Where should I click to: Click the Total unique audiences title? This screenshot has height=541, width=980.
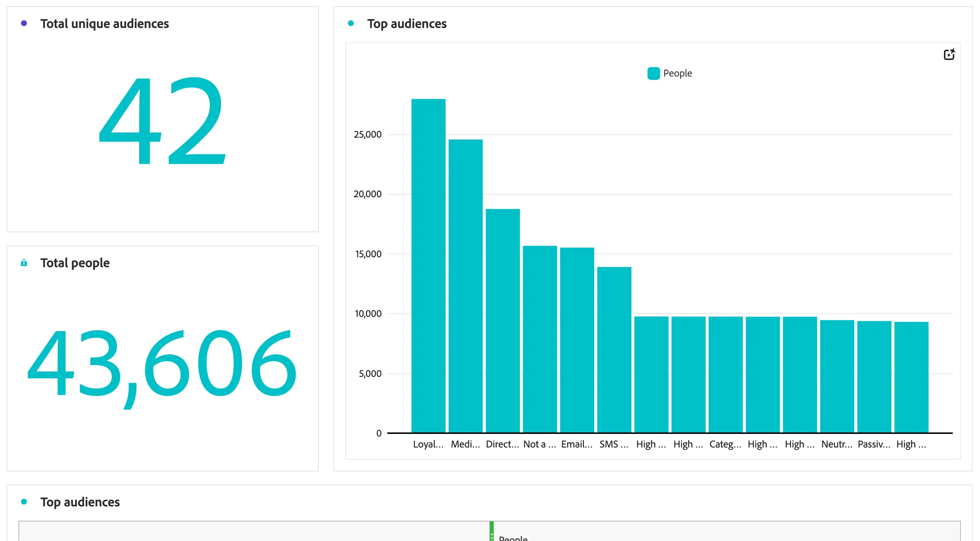105,24
